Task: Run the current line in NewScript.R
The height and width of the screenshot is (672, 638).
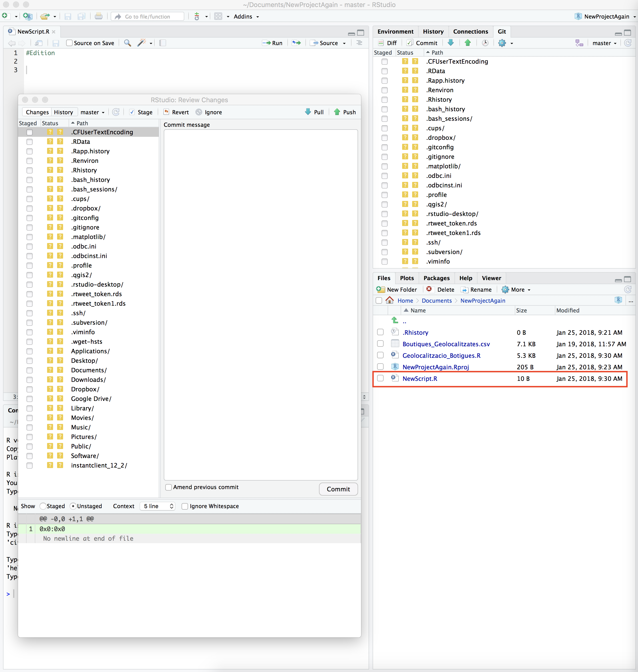Action: [272, 43]
